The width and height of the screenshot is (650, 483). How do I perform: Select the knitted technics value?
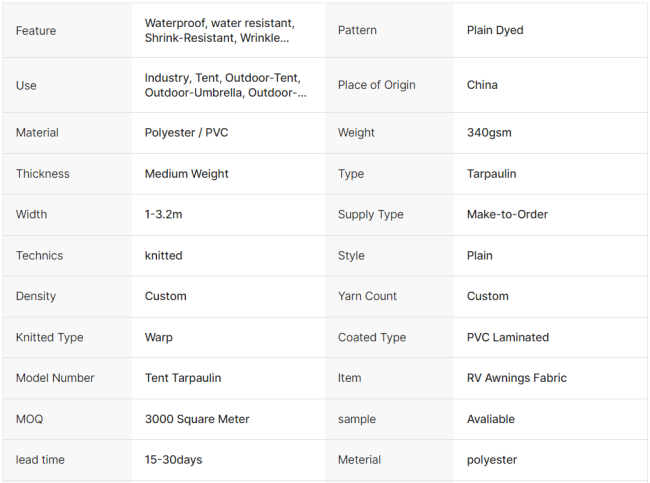click(163, 256)
